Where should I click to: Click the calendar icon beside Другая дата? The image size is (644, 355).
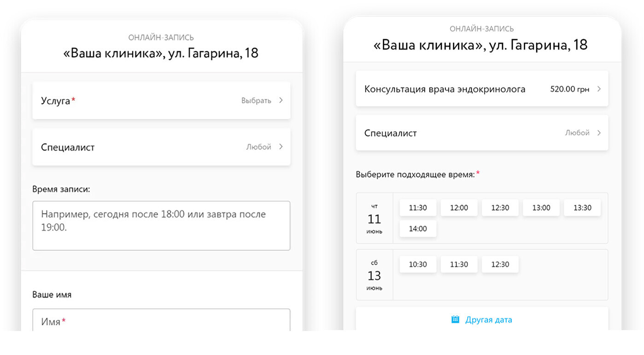(455, 320)
